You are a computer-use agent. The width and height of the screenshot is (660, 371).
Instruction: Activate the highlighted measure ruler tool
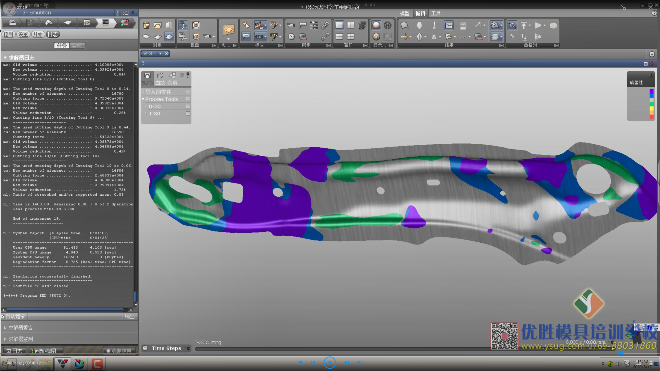click(260, 26)
